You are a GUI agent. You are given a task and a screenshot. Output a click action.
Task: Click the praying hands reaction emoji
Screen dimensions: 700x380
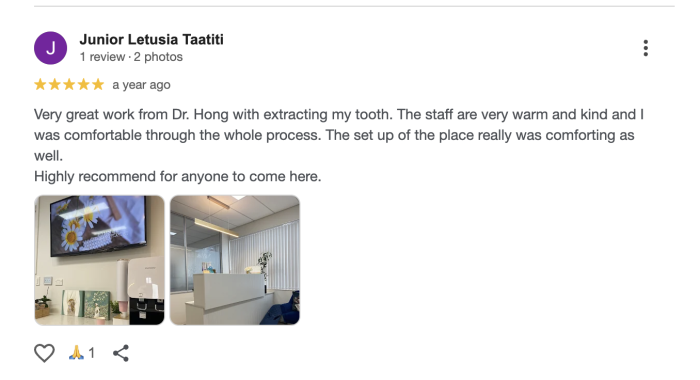click(76, 353)
